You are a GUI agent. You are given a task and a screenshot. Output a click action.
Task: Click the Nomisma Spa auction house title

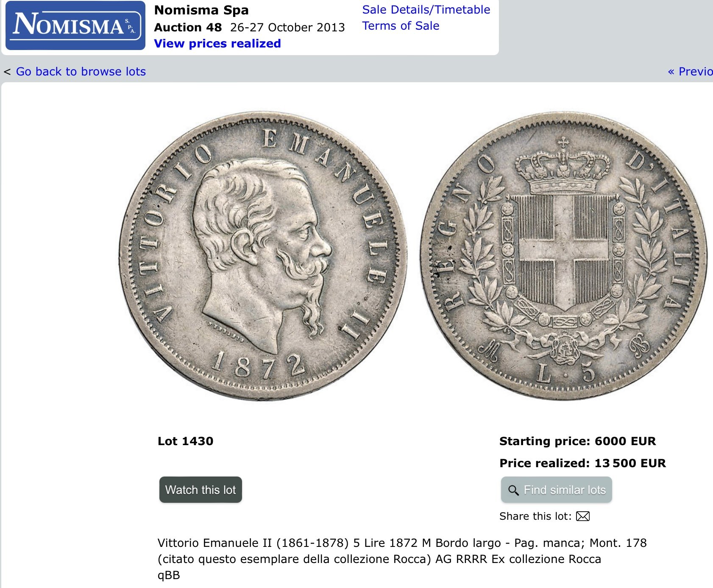pyautogui.click(x=201, y=10)
